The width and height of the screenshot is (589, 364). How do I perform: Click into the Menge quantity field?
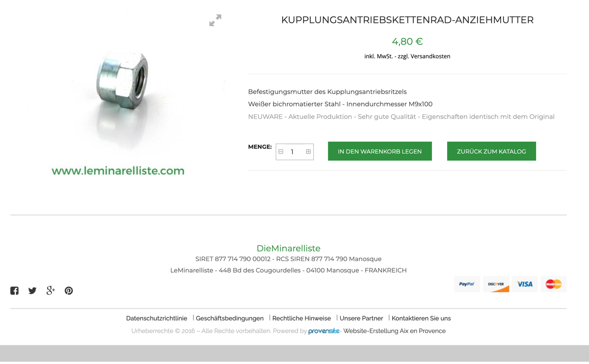(294, 152)
